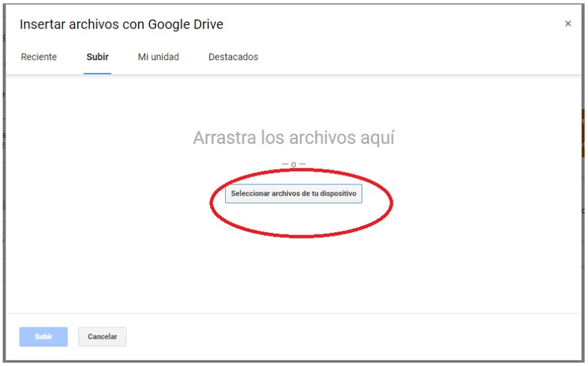Go to the Destacados tab
The height and width of the screenshot is (366, 588).
[x=233, y=57]
